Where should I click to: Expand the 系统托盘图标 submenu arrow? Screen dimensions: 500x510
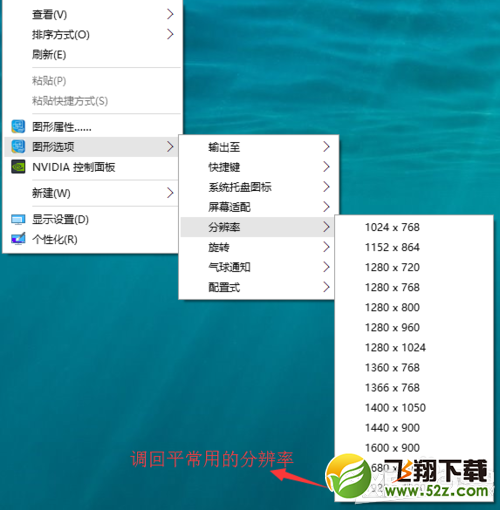coord(326,187)
